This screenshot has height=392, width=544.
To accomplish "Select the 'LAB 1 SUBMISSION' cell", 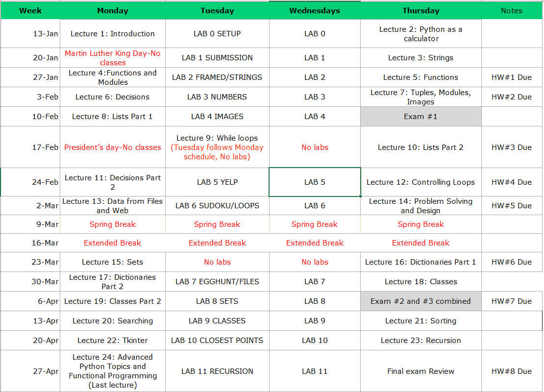I will (x=217, y=58).
